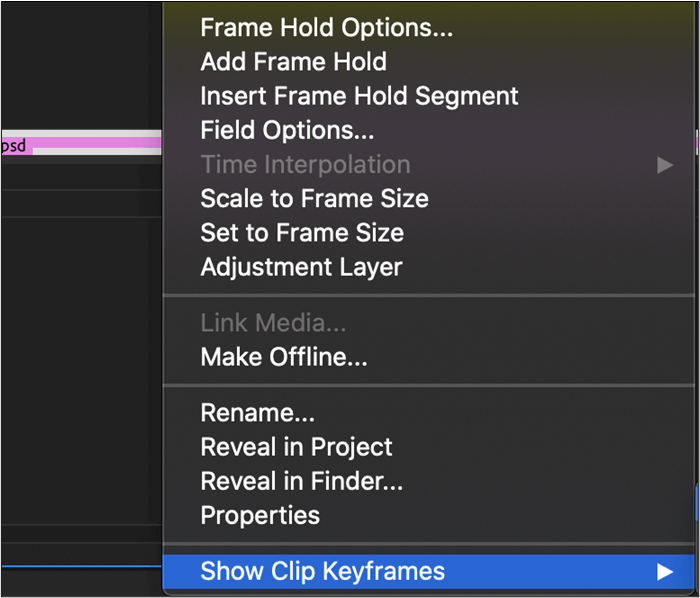Screen dimensions: 700x598
Task: Expand the Time Interpolation submenu arrow
Action: coord(665,165)
